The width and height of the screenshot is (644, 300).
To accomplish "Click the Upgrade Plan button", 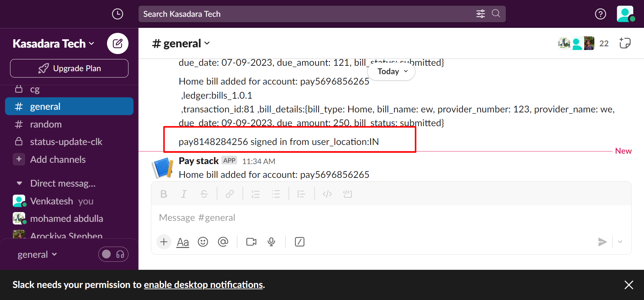I will pyautogui.click(x=69, y=68).
